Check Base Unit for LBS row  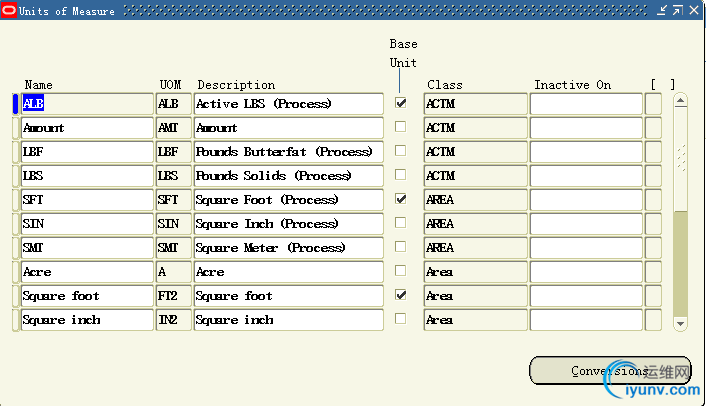click(400, 175)
